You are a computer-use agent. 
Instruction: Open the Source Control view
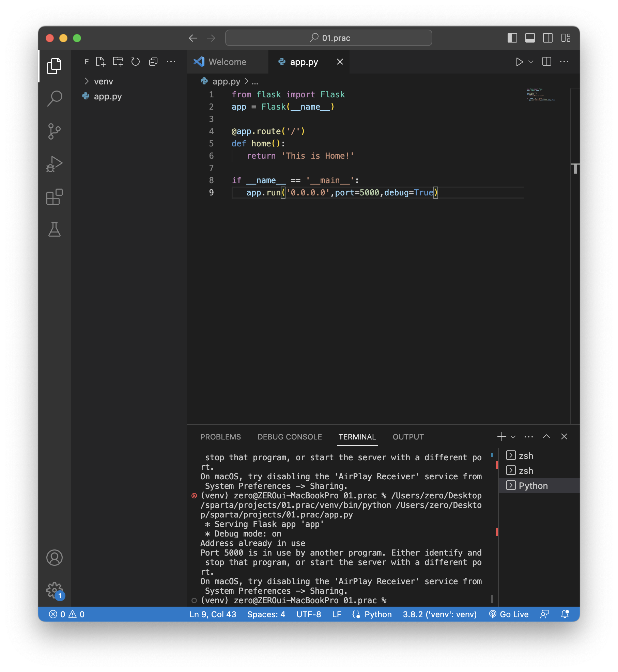(x=54, y=131)
